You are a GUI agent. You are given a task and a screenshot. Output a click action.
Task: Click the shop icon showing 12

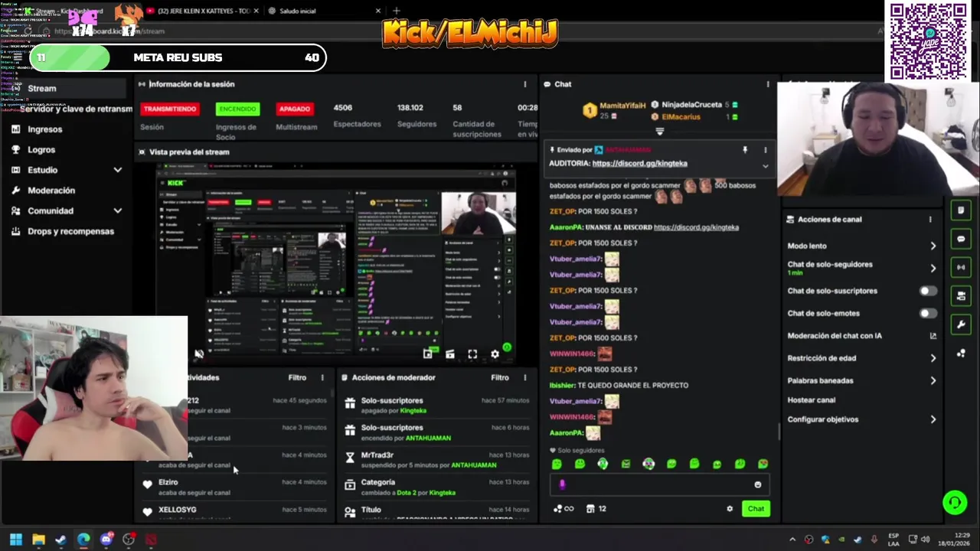pyautogui.click(x=596, y=509)
